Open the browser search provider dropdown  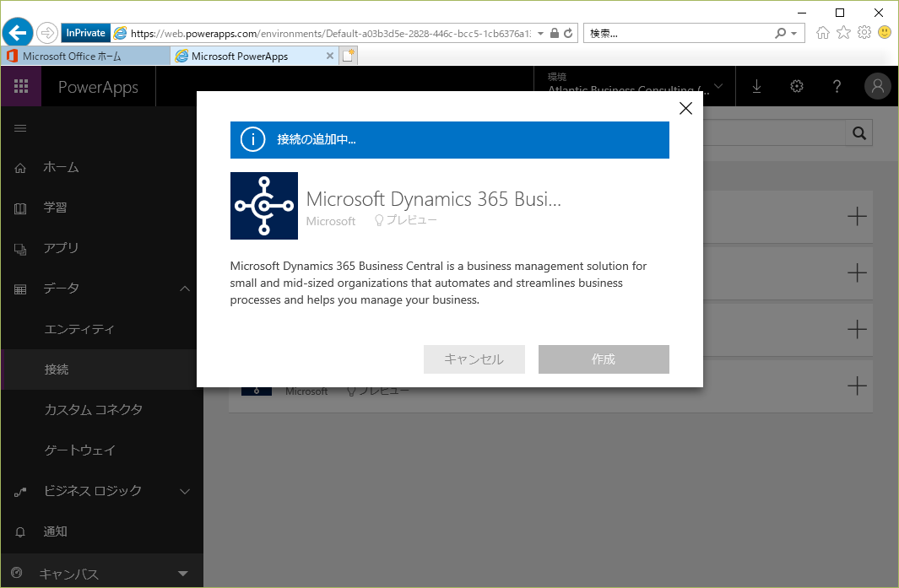pyautogui.click(x=794, y=33)
